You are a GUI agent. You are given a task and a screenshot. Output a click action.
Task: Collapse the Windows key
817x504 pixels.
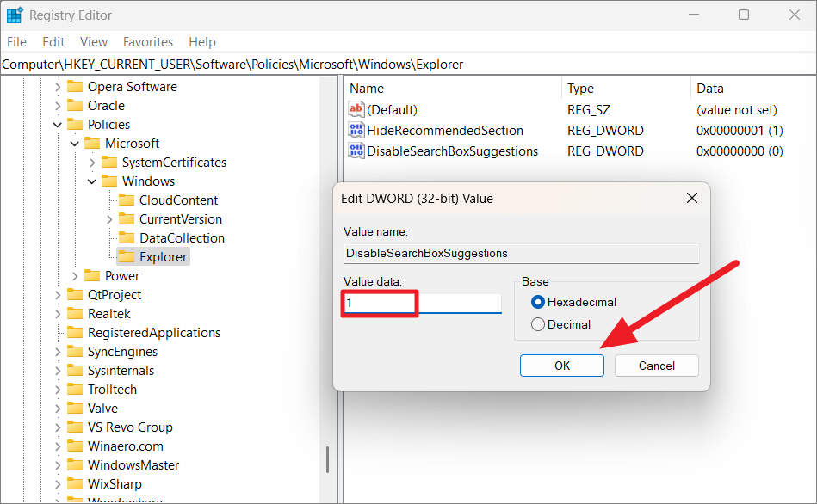[x=92, y=181]
